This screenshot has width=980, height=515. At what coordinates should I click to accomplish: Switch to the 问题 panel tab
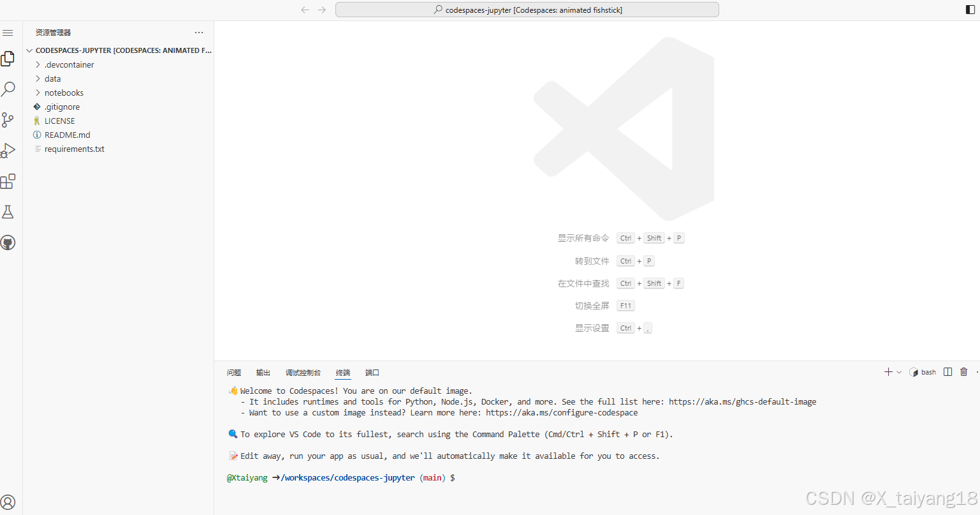tap(234, 373)
